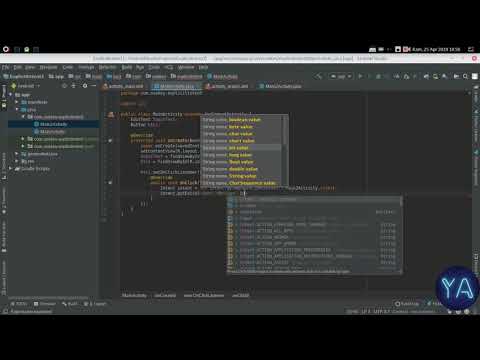Collapse the java folder

pos(17,109)
